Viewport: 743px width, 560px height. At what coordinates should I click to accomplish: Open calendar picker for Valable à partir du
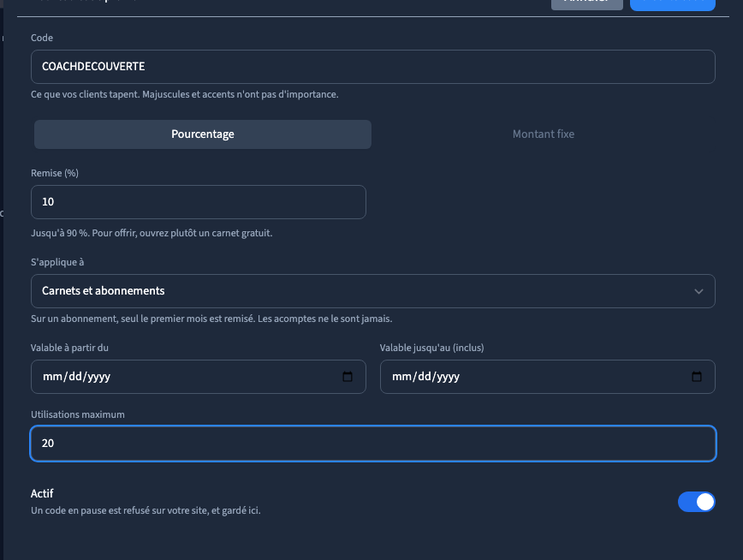click(348, 377)
